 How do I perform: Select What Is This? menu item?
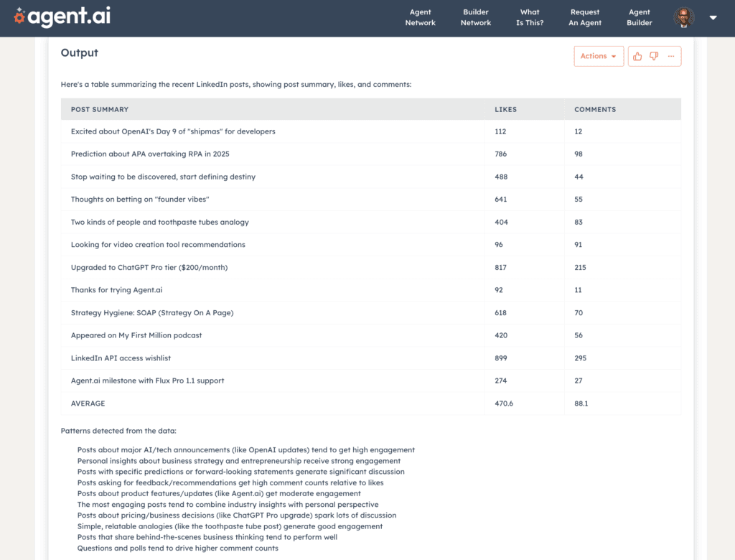tap(530, 17)
